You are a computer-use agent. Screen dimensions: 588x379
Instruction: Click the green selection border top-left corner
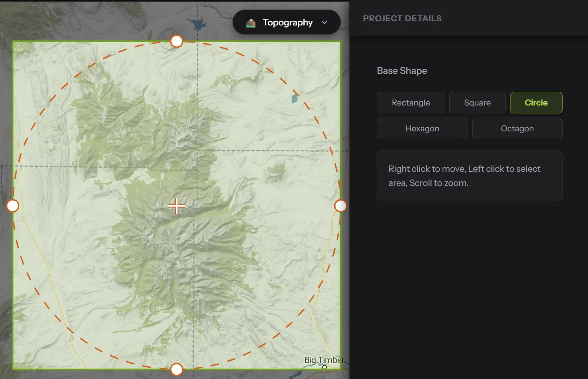13,42
